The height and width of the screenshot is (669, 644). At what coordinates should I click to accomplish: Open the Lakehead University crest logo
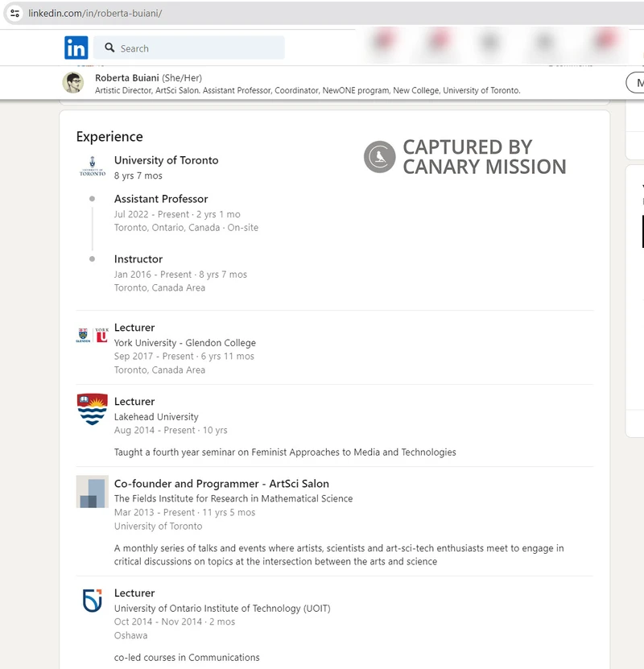(92, 409)
